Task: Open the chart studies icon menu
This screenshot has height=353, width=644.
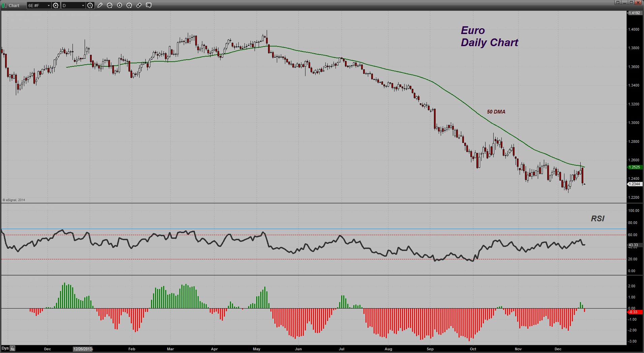Action: 110,5
